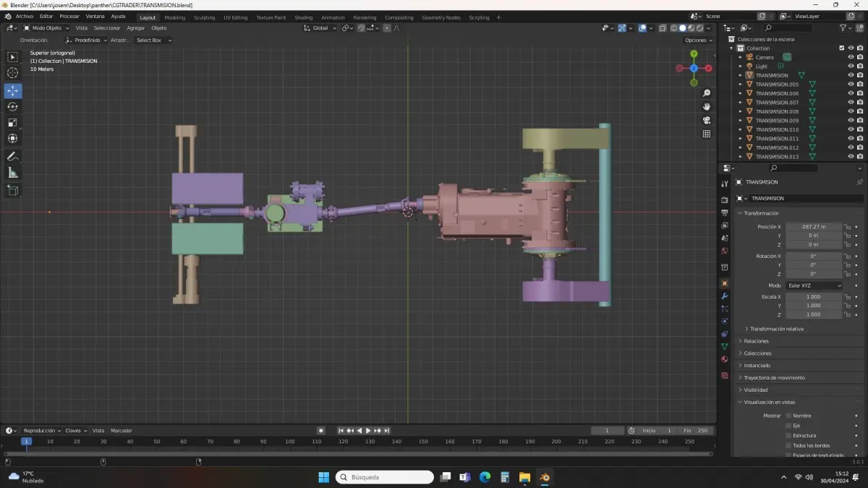The image size is (868, 488).
Task: Click the Select Box tweak tool arrow icon
Action: pyautogui.click(x=13, y=57)
